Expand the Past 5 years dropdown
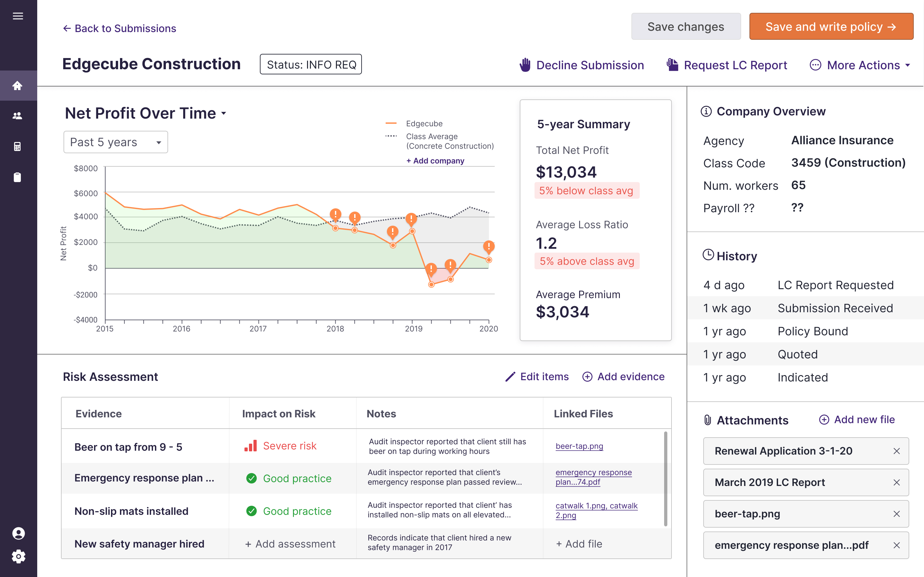This screenshot has height=577, width=924. coord(116,142)
